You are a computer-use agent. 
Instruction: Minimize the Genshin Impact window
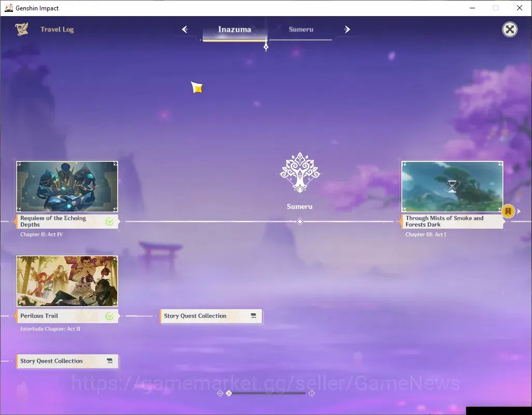472,8
